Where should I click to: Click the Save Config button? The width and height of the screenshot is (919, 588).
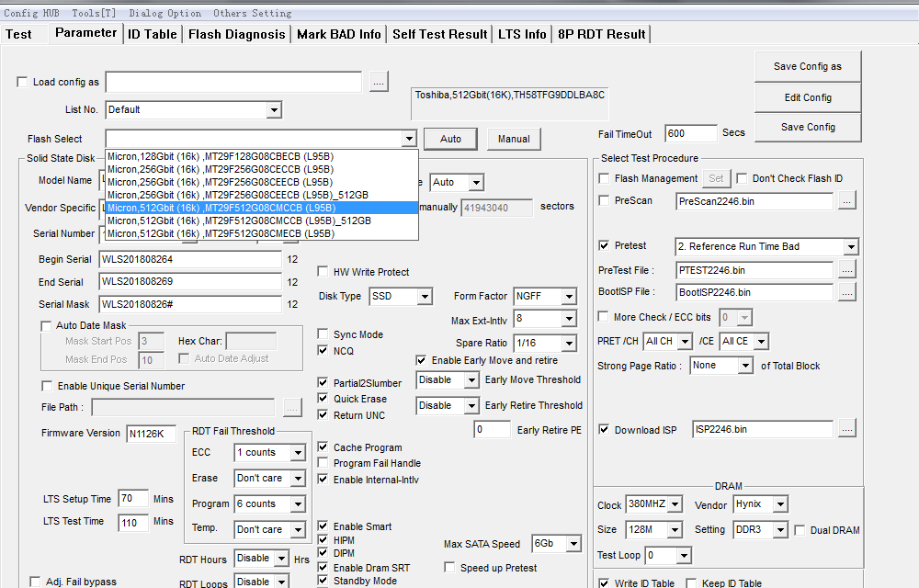click(808, 127)
